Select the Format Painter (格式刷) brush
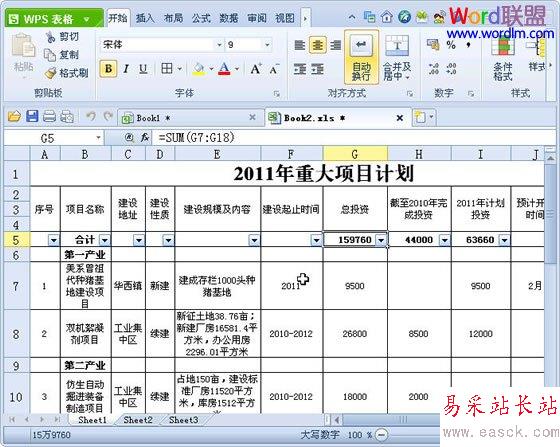Viewport: 560px width, 447px height. (x=50, y=73)
